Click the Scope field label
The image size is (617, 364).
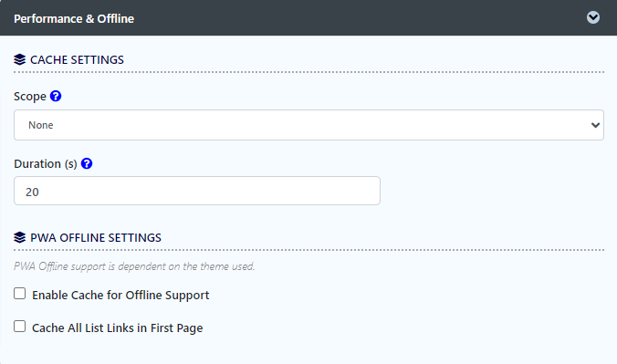pos(30,97)
